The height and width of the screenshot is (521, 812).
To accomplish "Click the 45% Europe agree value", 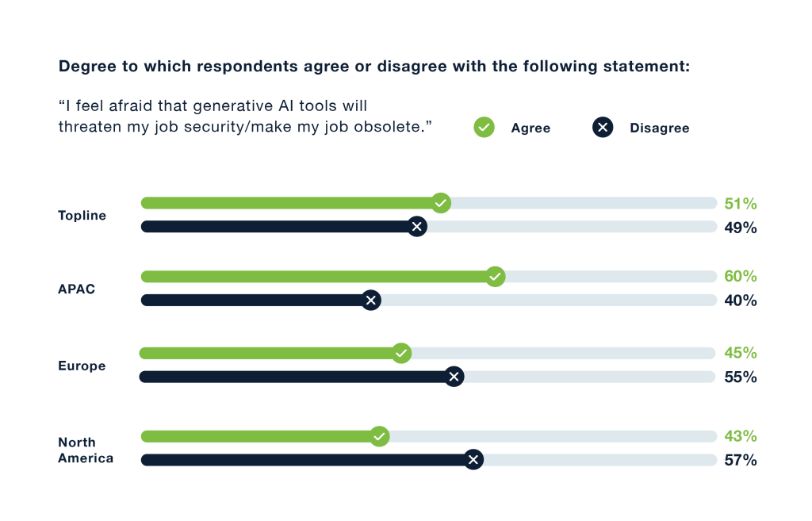I will tap(741, 353).
